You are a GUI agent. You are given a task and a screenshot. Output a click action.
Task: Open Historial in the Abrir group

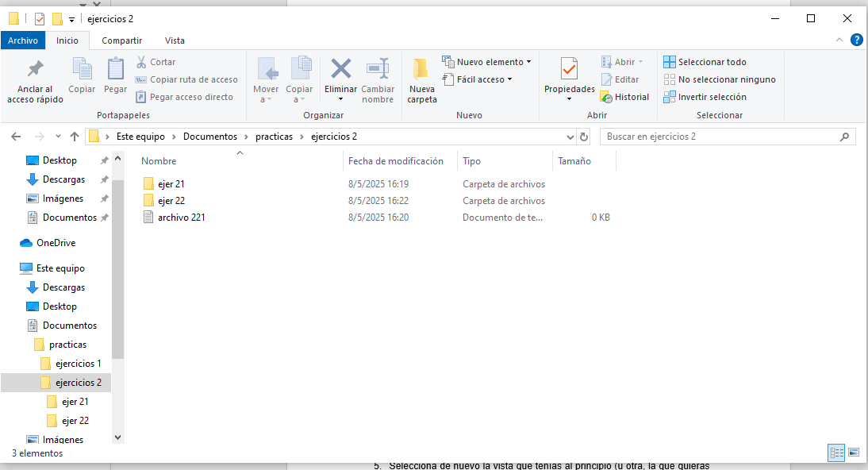[625, 97]
